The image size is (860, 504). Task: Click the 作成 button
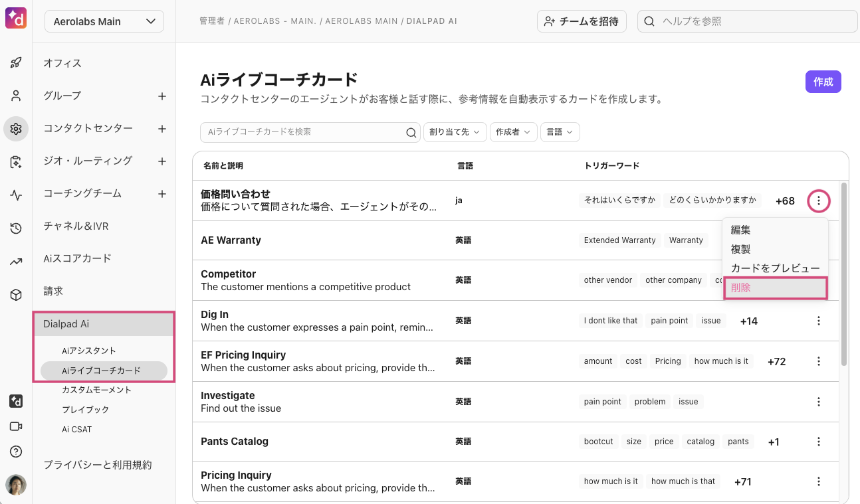[x=823, y=82]
